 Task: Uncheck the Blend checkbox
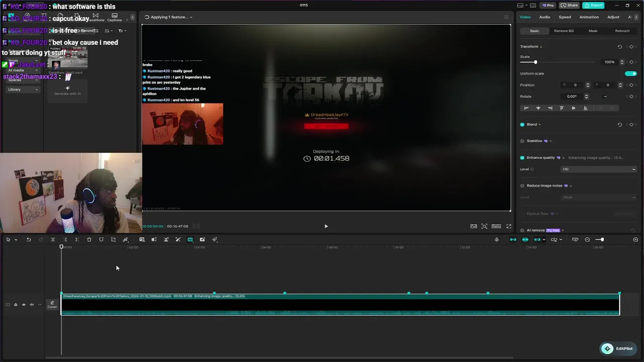(x=522, y=125)
